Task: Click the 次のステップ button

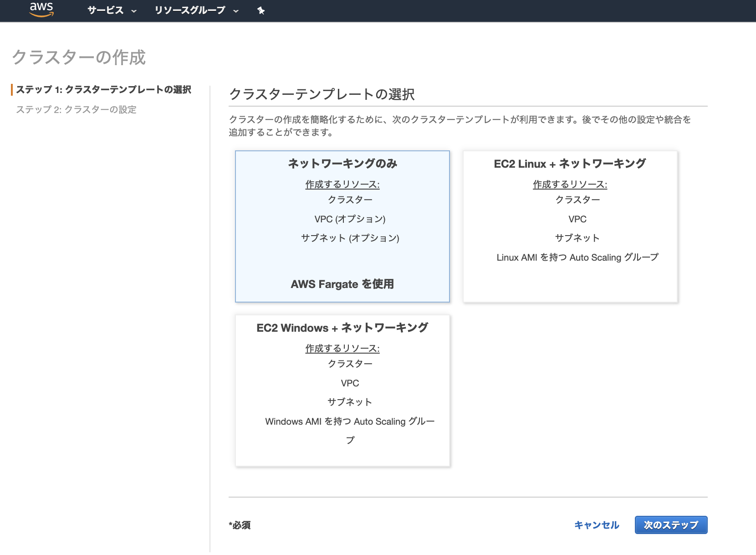Action: point(671,525)
